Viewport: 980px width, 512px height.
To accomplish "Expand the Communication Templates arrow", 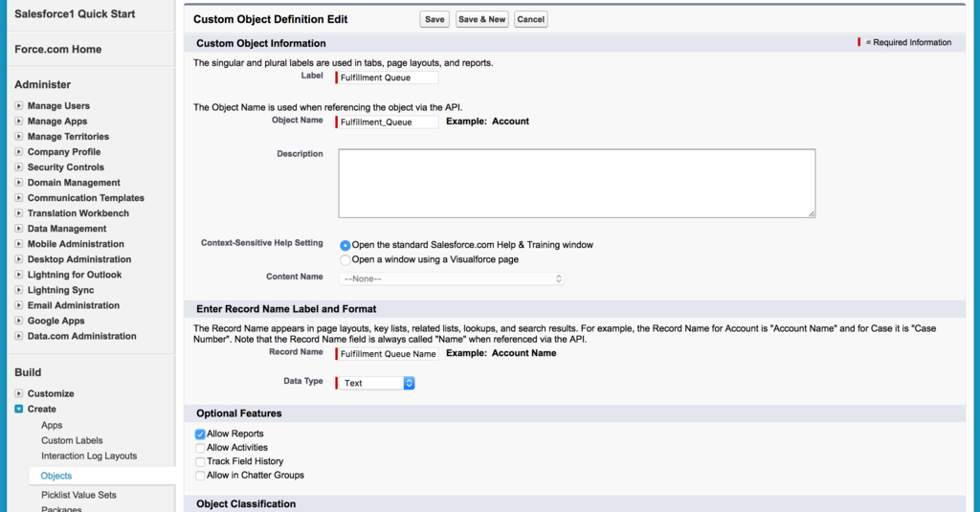I will click(19, 197).
